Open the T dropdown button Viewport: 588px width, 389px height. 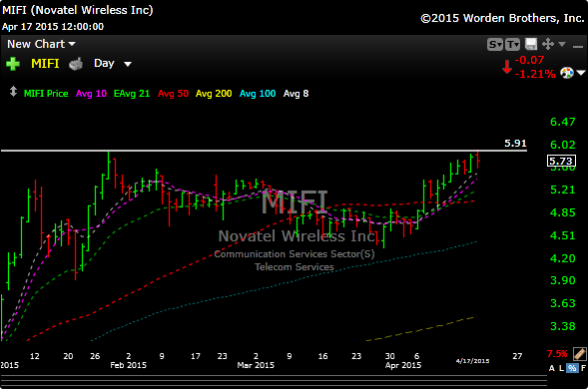coord(512,45)
